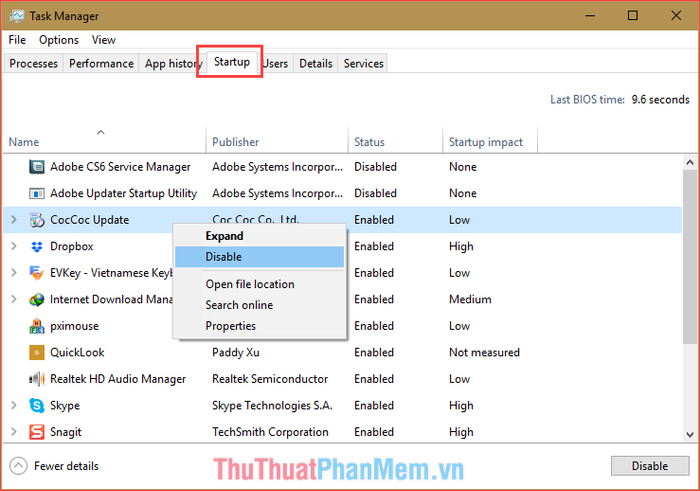
Task: Click the TechSmith Corporation publisher cell
Action: tap(270, 432)
